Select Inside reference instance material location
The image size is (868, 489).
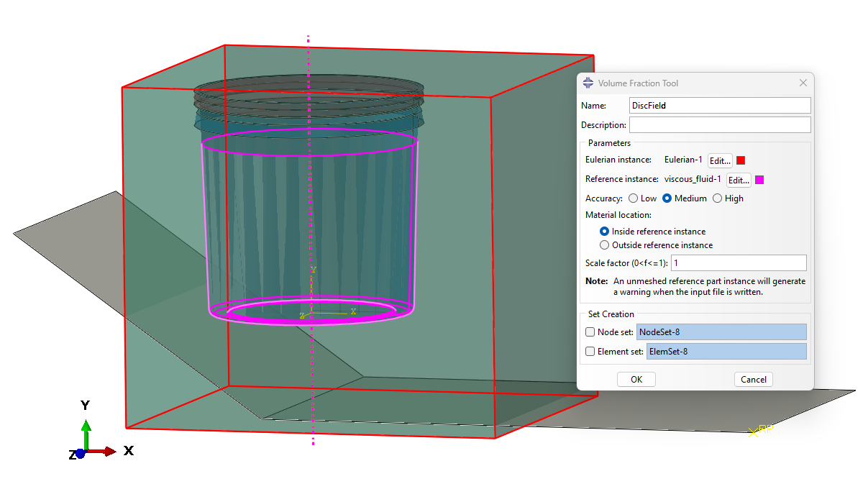[604, 232]
